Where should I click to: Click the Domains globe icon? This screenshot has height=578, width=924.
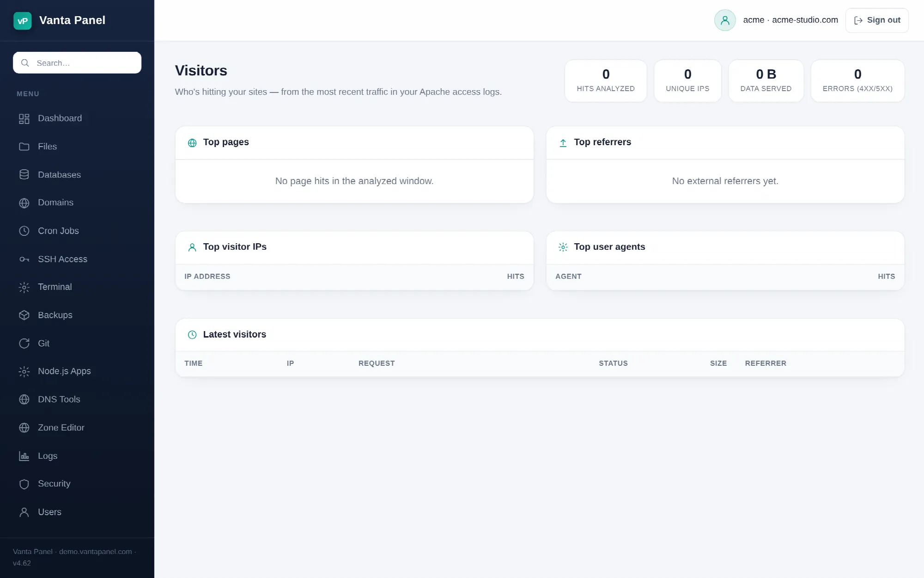pos(24,203)
